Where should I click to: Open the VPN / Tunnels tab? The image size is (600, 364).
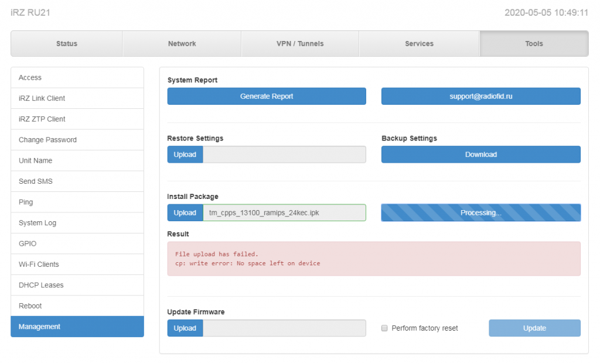[300, 43]
